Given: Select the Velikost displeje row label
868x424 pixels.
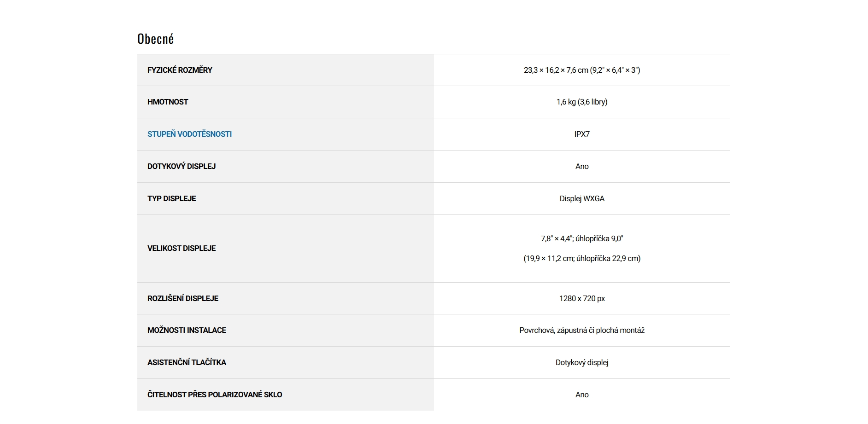Looking at the screenshot, I should tap(182, 248).
